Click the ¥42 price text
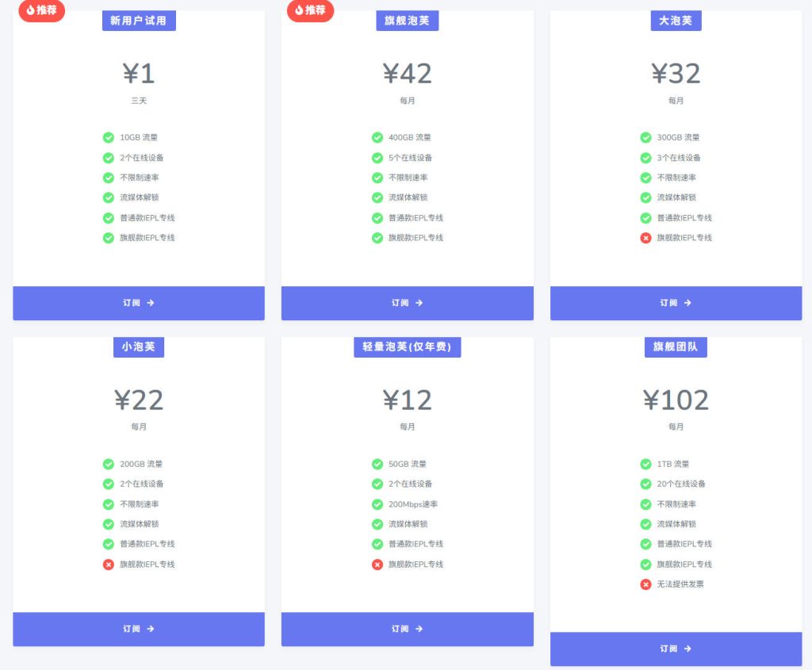 coord(407,73)
